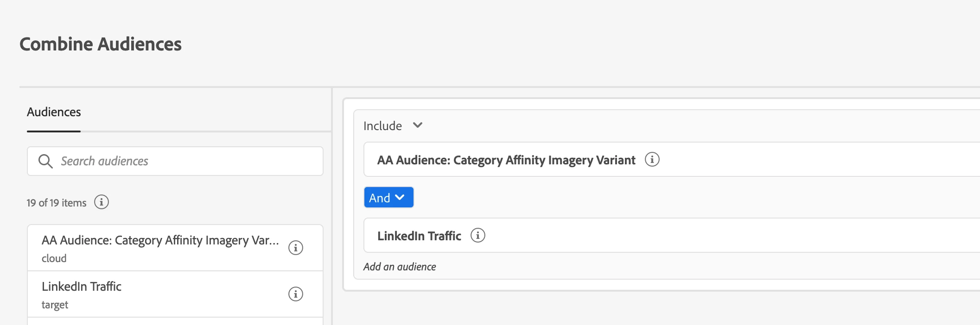Change the And operator dropdown
The height and width of the screenshot is (325, 980).
pyautogui.click(x=388, y=198)
